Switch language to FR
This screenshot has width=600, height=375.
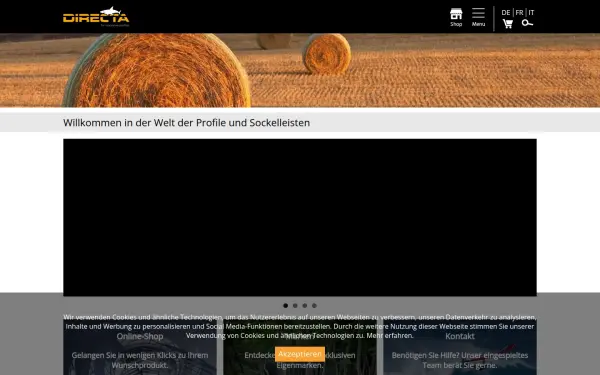coord(519,13)
